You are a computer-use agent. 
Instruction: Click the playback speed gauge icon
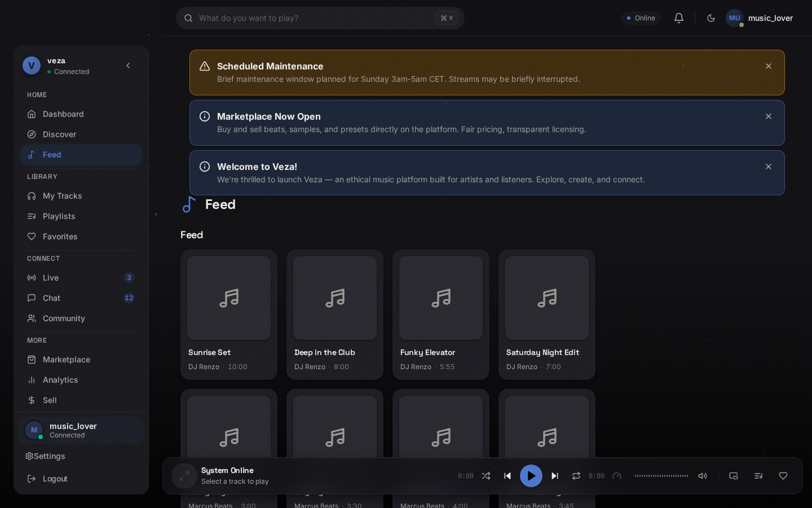pyautogui.click(x=617, y=476)
